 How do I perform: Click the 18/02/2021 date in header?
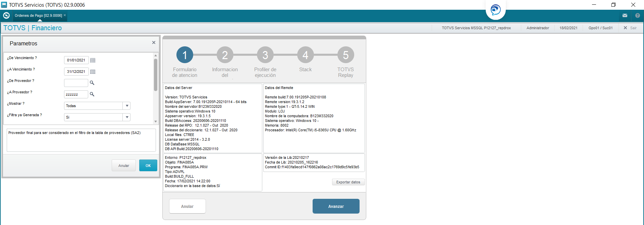[569, 28]
